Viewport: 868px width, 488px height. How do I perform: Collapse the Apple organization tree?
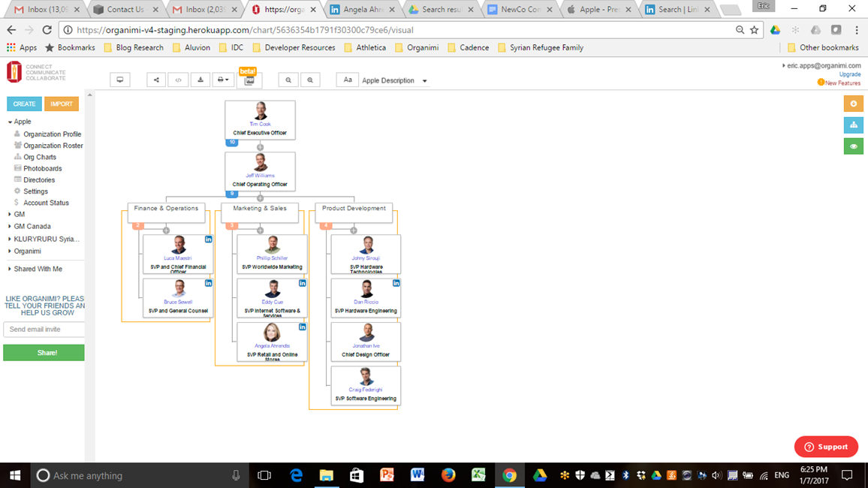pyautogui.click(x=10, y=122)
